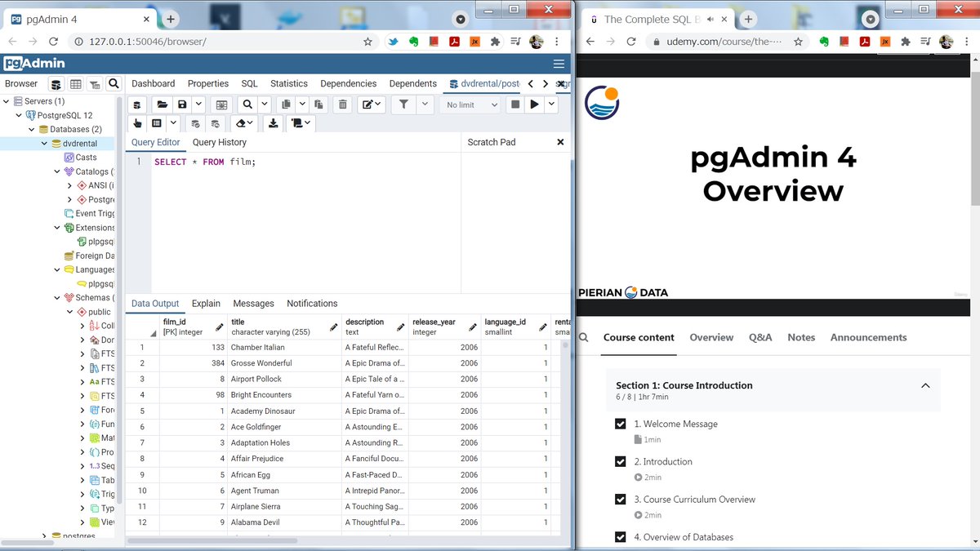Screen dimensions: 980x551
Task: Open the Save File options dropdown arrow
Action: tap(199, 104)
